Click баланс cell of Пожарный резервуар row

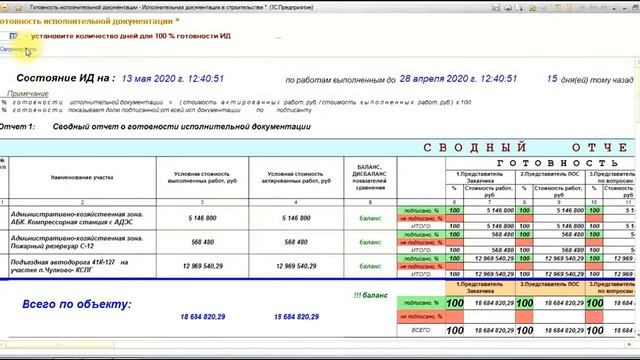tap(370, 242)
